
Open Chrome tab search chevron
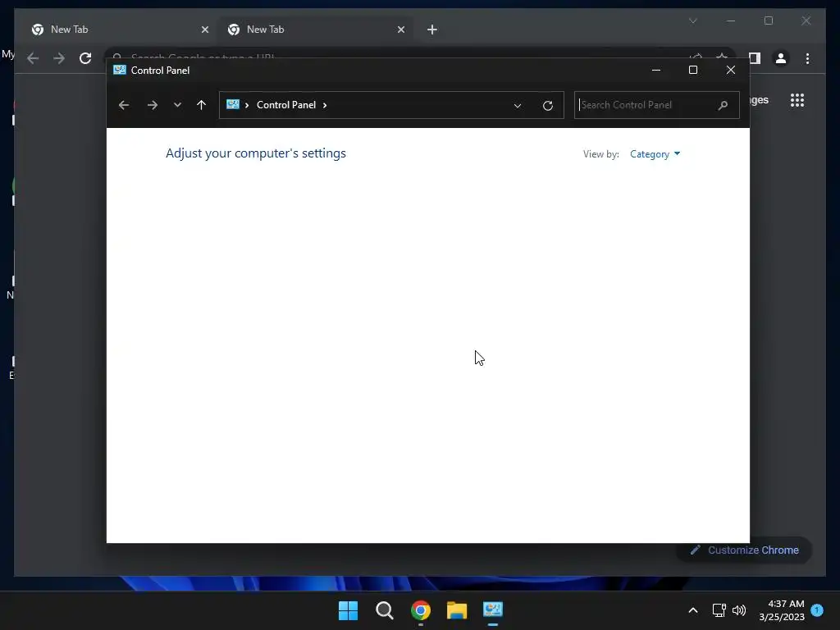tap(692, 21)
